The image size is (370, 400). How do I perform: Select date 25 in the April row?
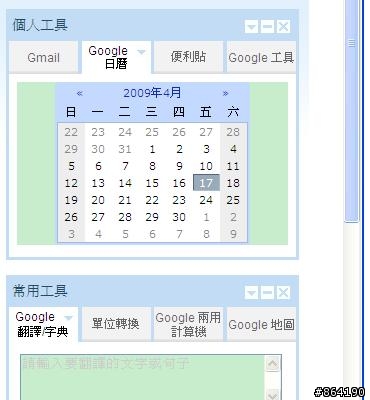(233, 200)
